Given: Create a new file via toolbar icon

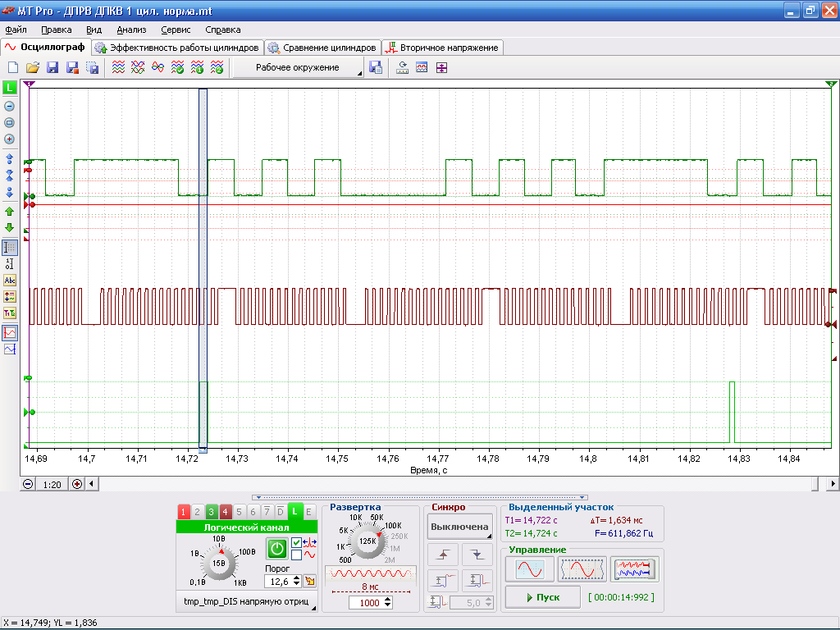Looking at the screenshot, I should click(x=13, y=67).
